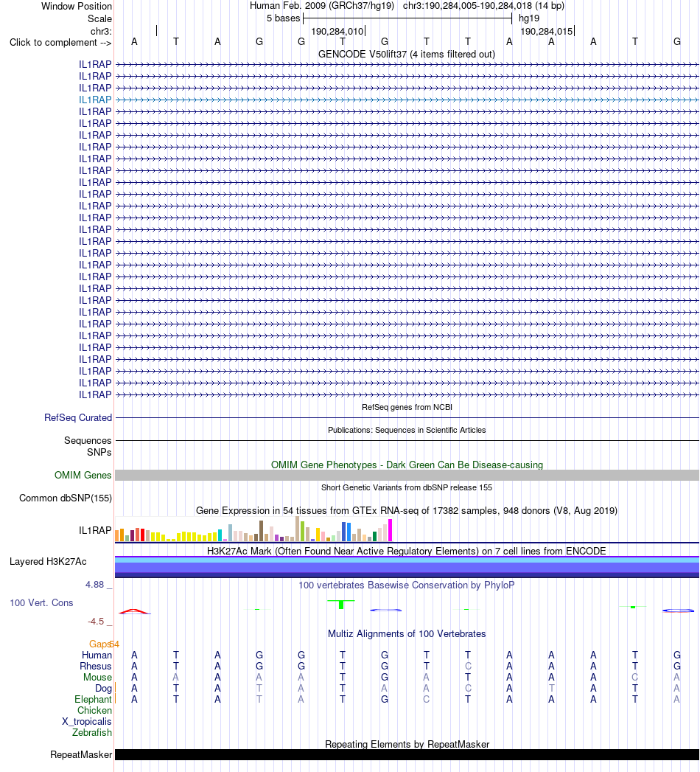Click the chr3: ruler label
This screenshot has width=700, height=772.
[101, 31]
